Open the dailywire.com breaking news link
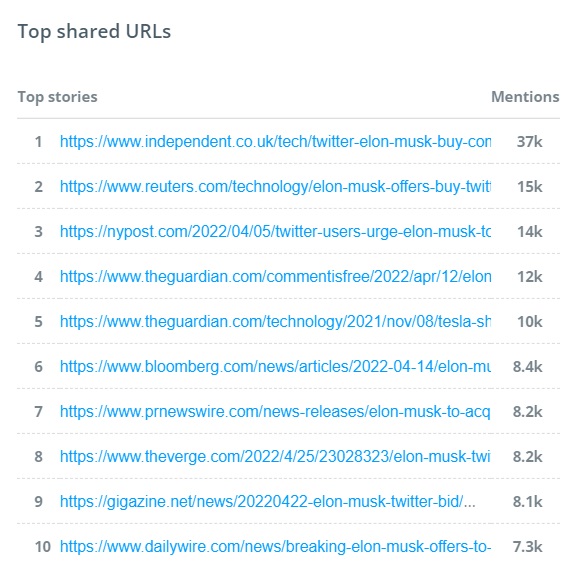Image resolution: width=580 pixels, height=575 pixels. click(x=275, y=547)
